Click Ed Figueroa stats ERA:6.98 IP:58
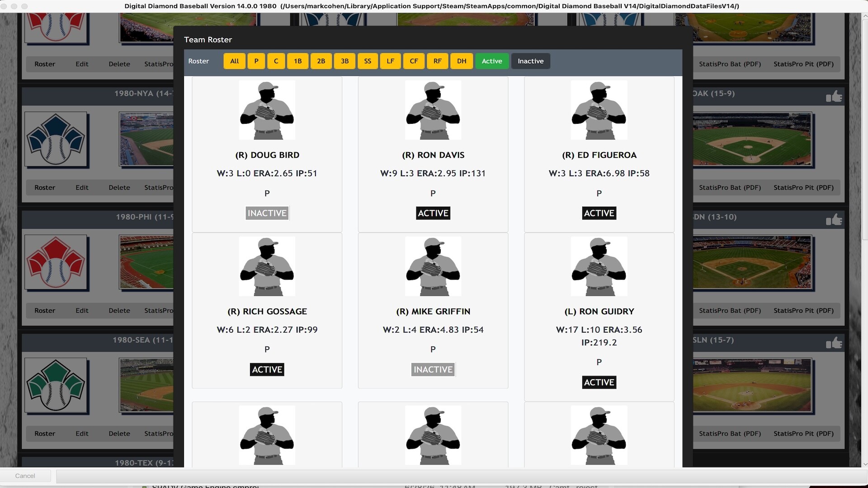 pyautogui.click(x=618, y=174)
